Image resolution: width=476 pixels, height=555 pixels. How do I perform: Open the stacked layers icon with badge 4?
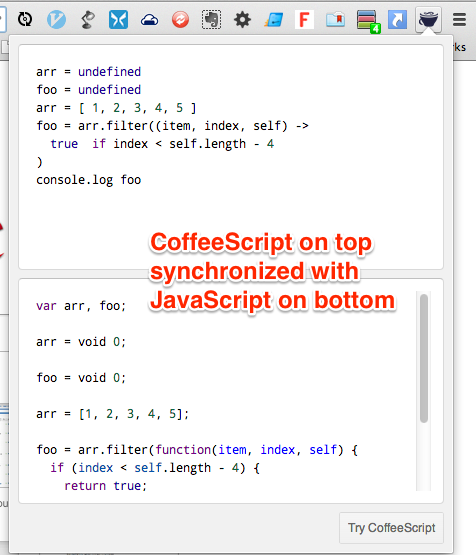tap(368, 21)
